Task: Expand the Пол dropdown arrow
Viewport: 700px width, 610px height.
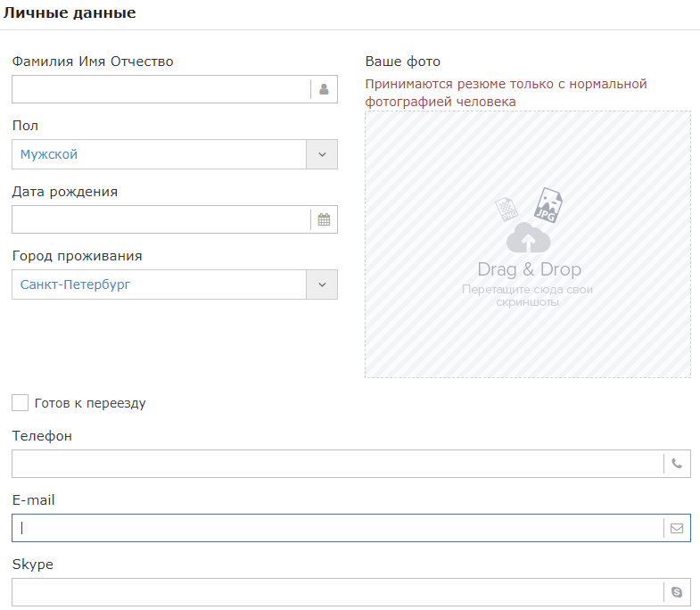Action: pos(322,154)
